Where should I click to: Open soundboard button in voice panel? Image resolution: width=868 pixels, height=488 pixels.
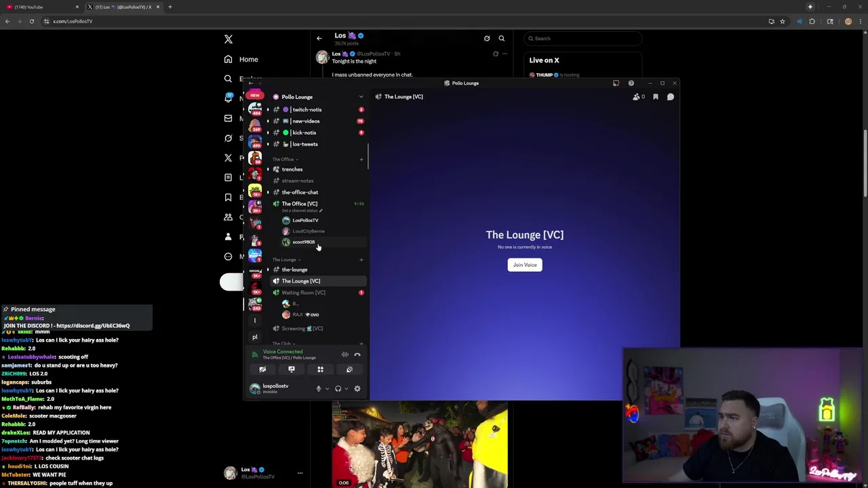(349, 369)
